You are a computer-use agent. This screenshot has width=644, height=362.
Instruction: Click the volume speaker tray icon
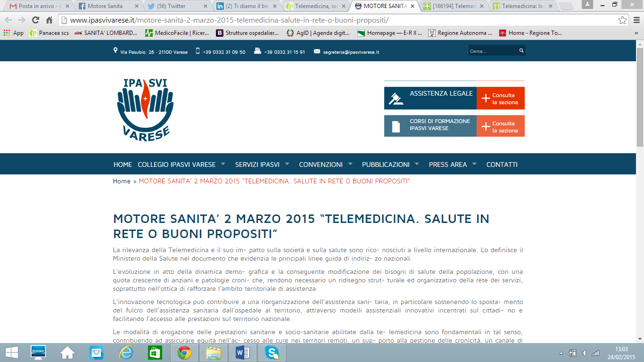coord(585,353)
